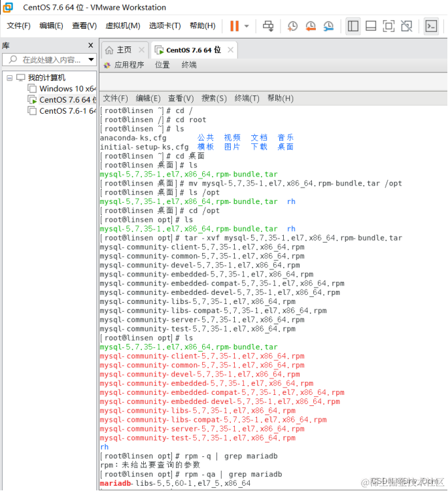Toggle unity mode icon
This screenshot has width=448, height=491.
[x=407, y=26]
